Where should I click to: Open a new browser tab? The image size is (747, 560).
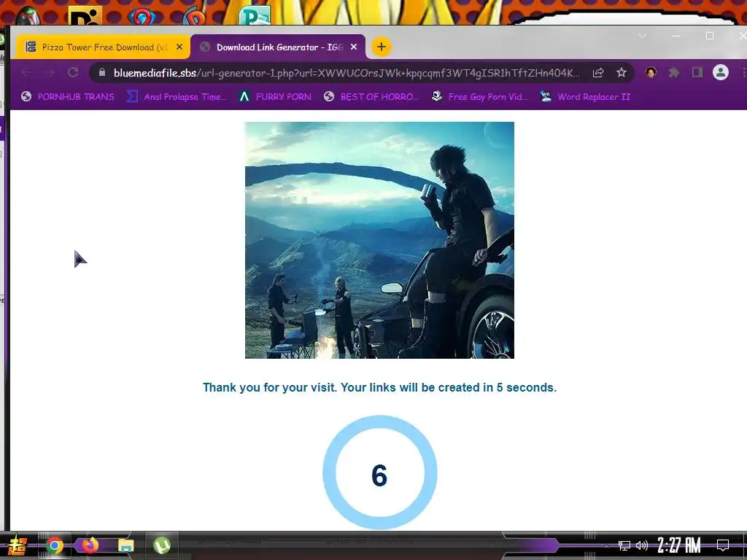[x=381, y=47]
